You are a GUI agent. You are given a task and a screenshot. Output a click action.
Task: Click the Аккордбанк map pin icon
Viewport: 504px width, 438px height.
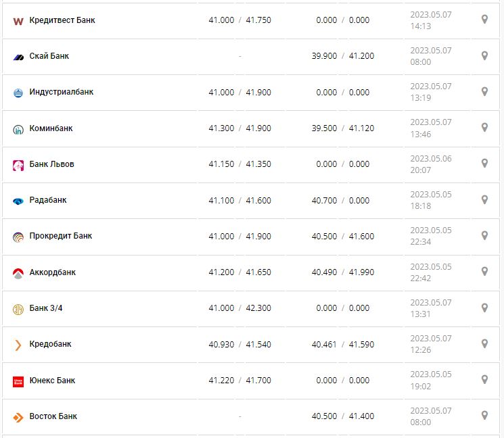[484, 271]
